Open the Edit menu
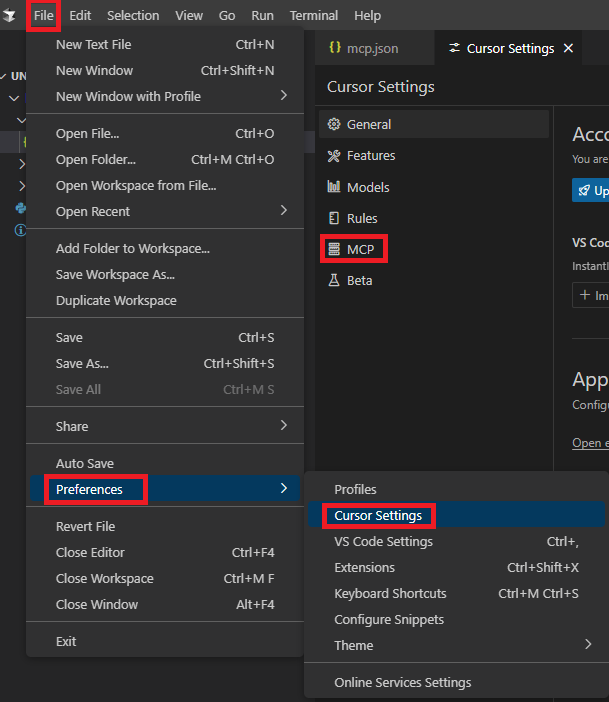609x702 pixels. coord(80,16)
